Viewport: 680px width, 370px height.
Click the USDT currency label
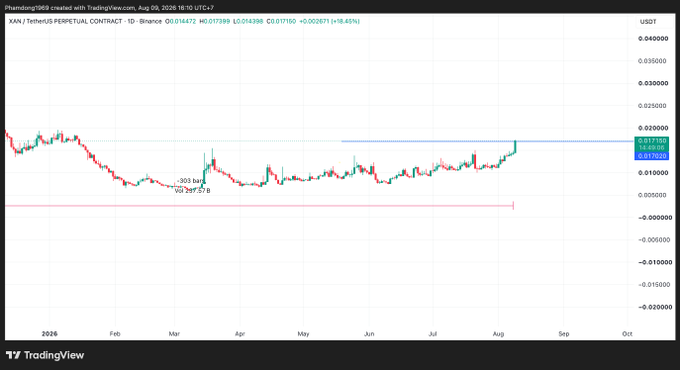[648, 22]
